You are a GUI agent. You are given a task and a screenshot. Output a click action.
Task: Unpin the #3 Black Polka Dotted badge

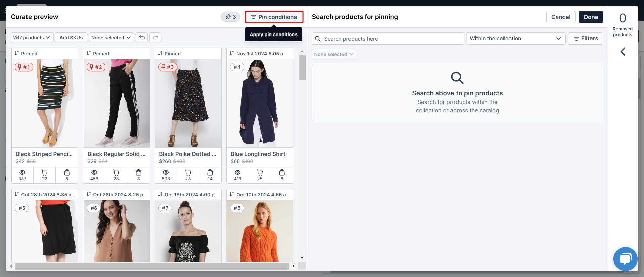point(167,67)
